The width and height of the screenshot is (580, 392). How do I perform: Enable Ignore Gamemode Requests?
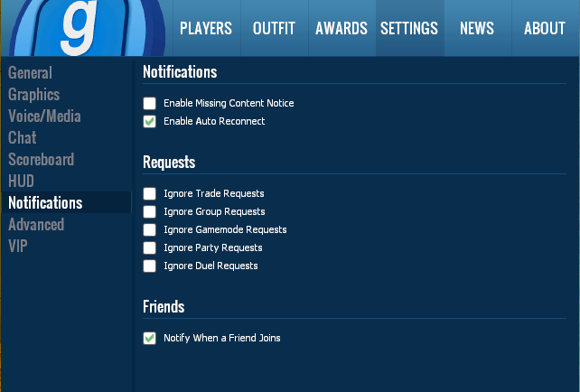coord(150,229)
